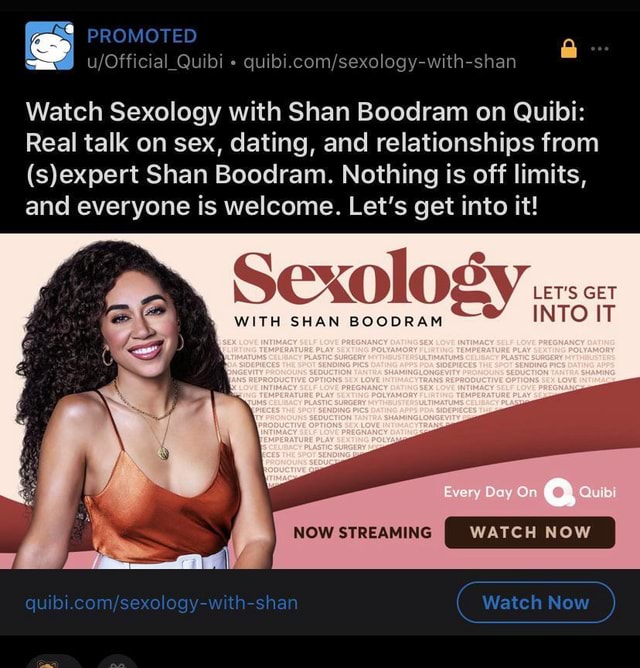Open the post title about Shan Boodram

tap(312, 159)
